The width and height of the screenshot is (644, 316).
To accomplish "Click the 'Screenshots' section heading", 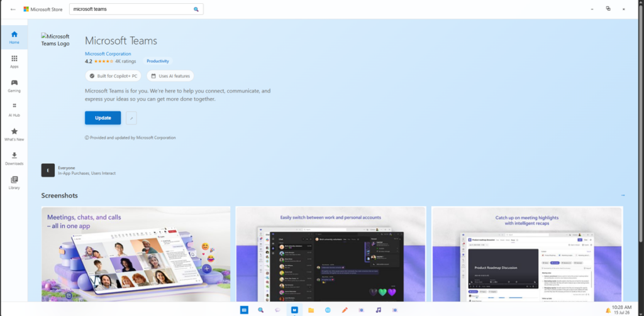I will coord(60,195).
